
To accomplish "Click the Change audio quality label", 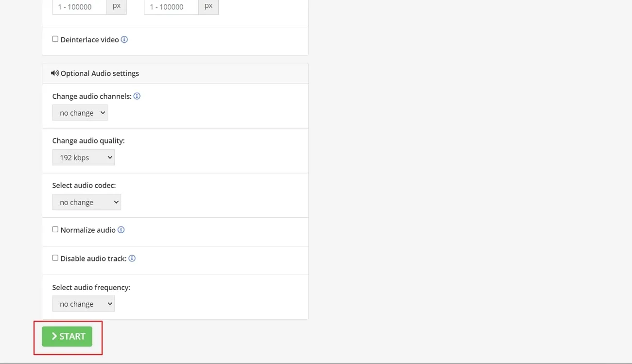I will point(88,140).
